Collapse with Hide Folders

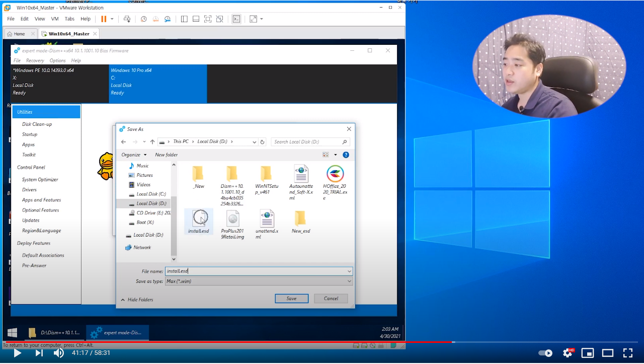pos(137,300)
